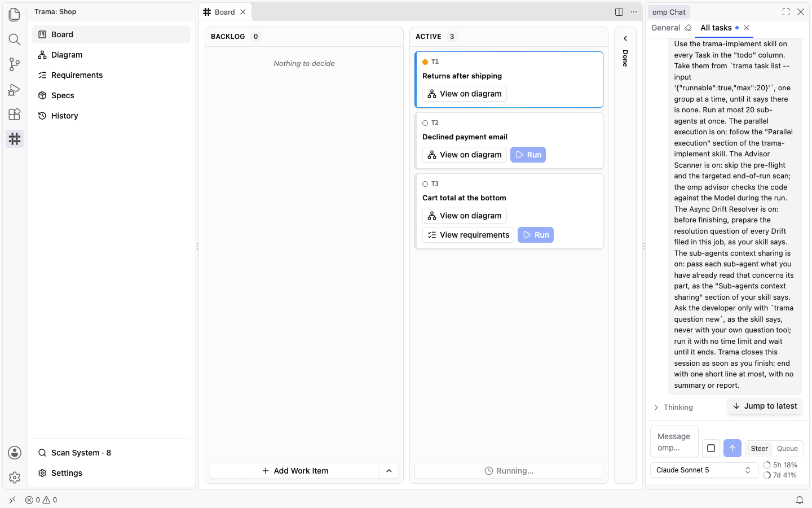
Task: Open the Specs sidebar item
Action: [111, 95]
